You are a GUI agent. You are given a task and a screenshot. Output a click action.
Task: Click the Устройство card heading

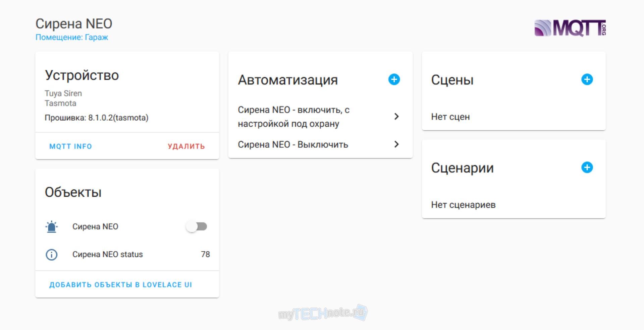click(x=82, y=75)
